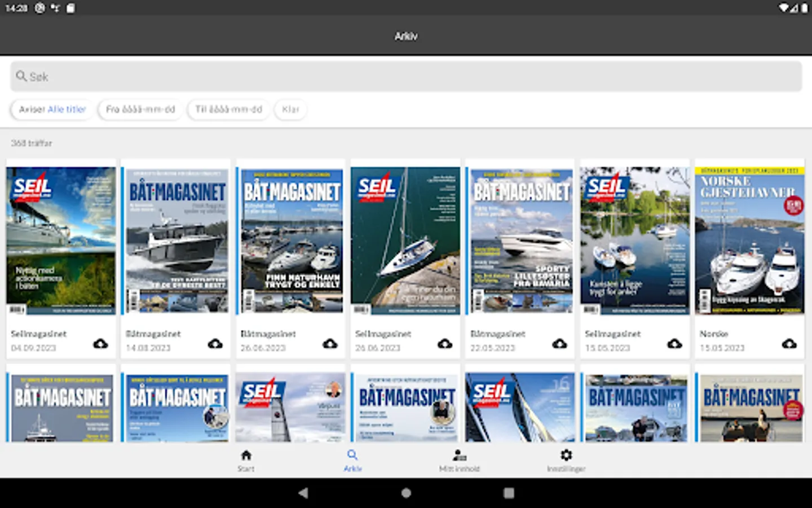Open Seilmagasinet 26.06.2023 sailboat cover
Viewport: 812px width, 508px height.
(405, 240)
